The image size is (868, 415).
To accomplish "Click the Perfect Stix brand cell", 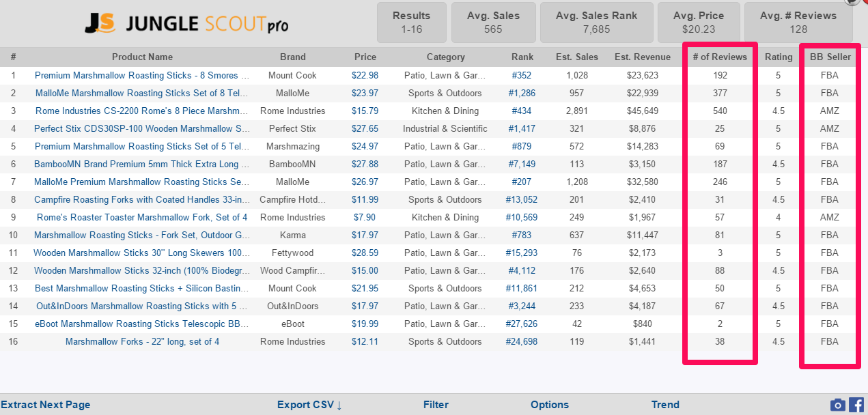I will (x=293, y=128).
